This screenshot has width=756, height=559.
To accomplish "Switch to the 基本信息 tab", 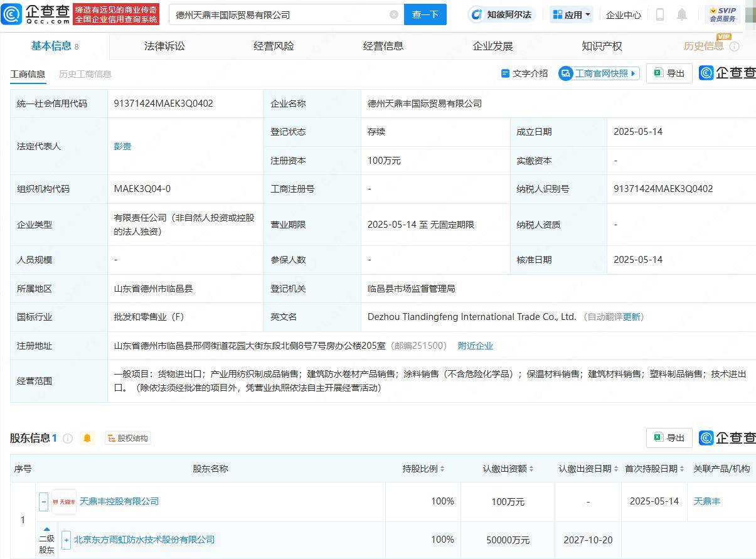I will click(x=55, y=46).
